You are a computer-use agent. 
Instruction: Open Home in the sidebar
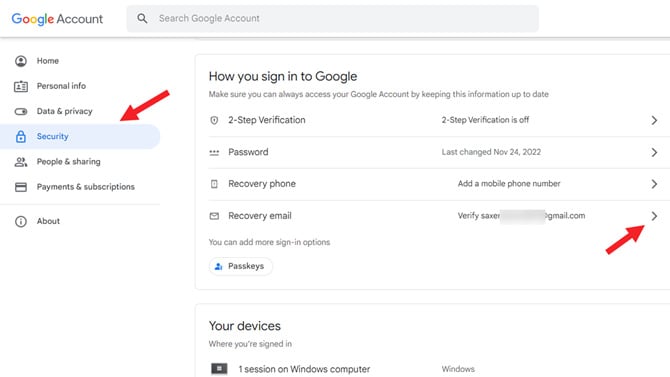pyautogui.click(x=48, y=61)
